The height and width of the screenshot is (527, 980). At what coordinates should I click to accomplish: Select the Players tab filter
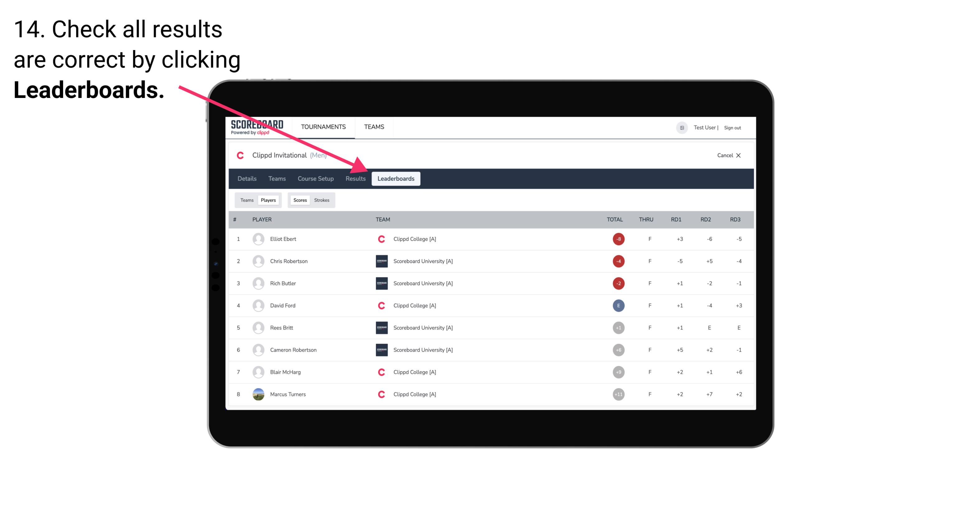click(267, 200)
